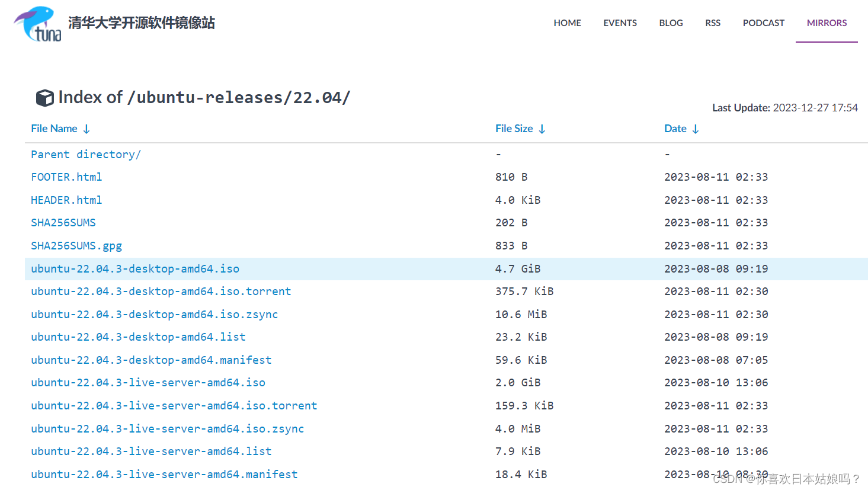Click the Last Update 2023-12-27 17:54 text
The image size is (868, 490).
(785, 108)
